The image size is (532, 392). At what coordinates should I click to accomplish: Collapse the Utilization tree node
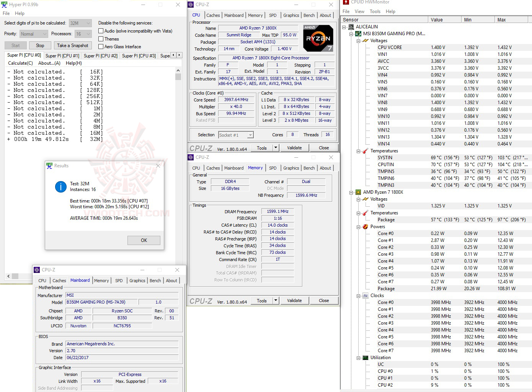[359, 358]
